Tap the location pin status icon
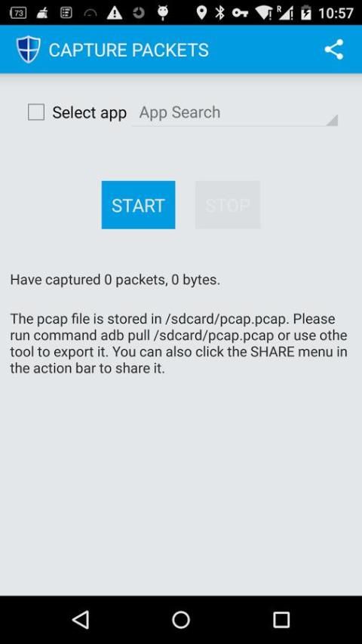 (x=201, y=13)
